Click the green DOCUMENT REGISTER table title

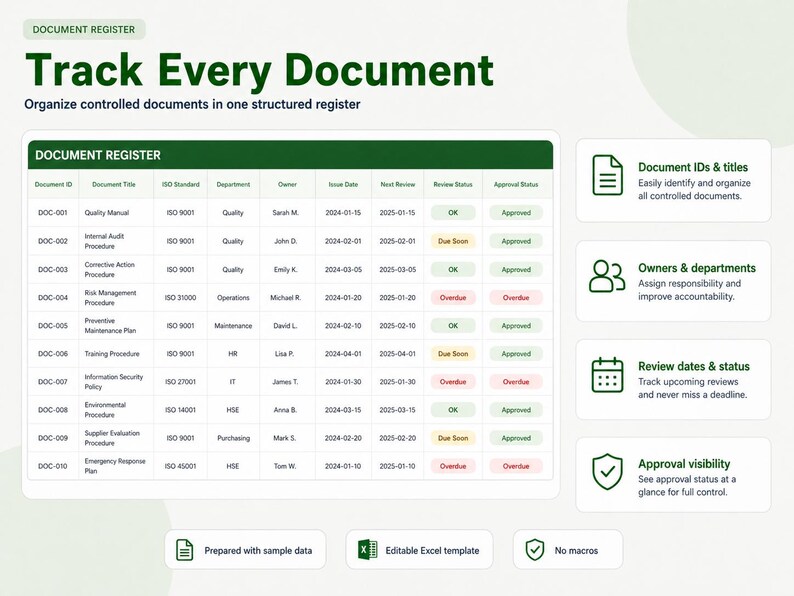(98, 155)
